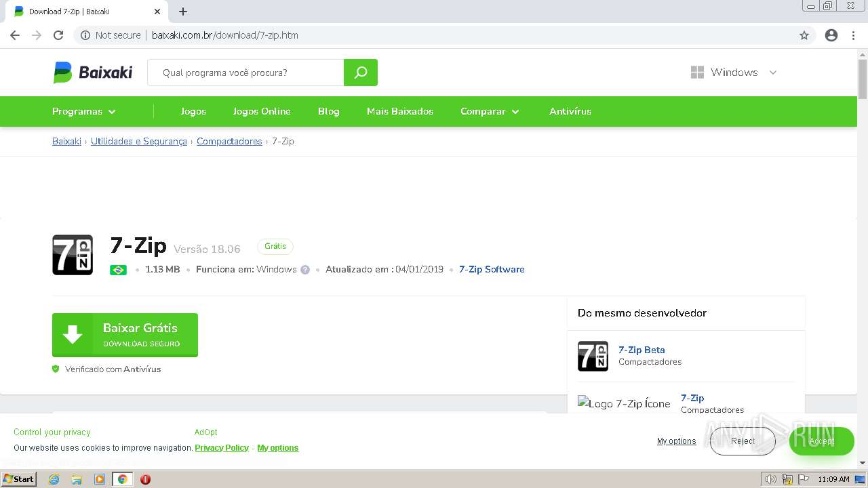Click the 7-Zip Beta icon
This screenshot has width=868, height=488.
coord(593,357)
